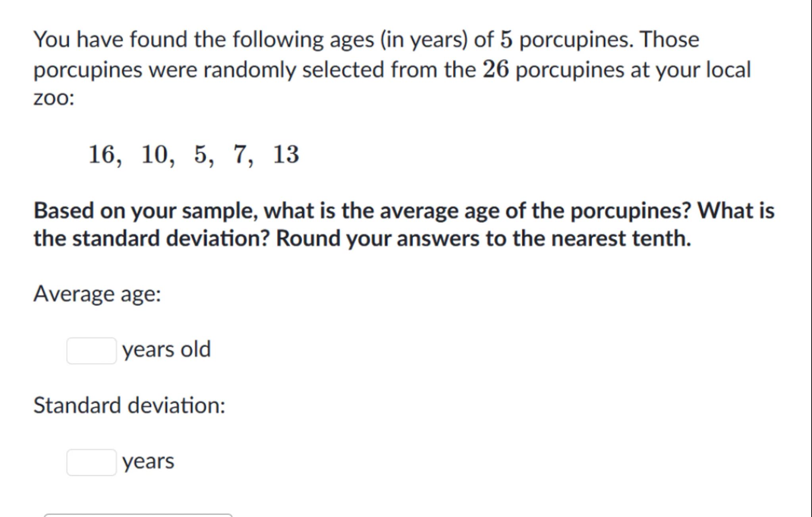The image size is (812, 517).
Task: Click the 'years old' unit text
Action: point(166,349)
